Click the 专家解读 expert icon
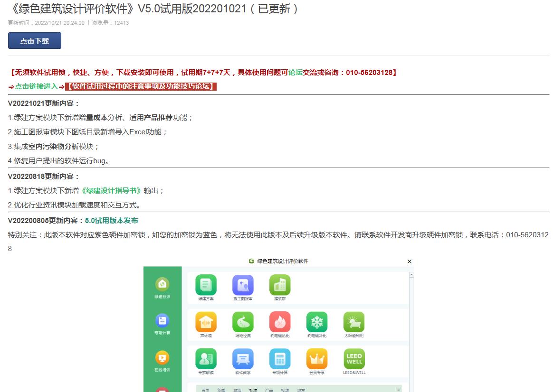The height and width of the screenshot is (392, 553). pyautogui.click(x=206, y=359)
